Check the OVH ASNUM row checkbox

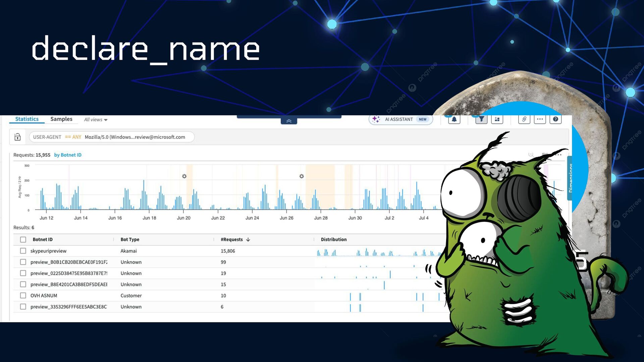tap(23, 296)
